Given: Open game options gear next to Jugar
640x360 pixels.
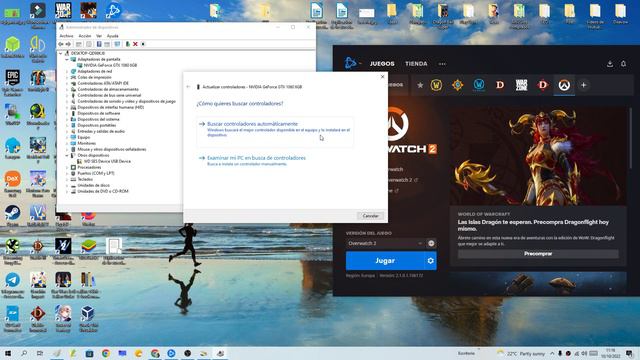Looking at the screenshot, I should (x=430, y=260).
